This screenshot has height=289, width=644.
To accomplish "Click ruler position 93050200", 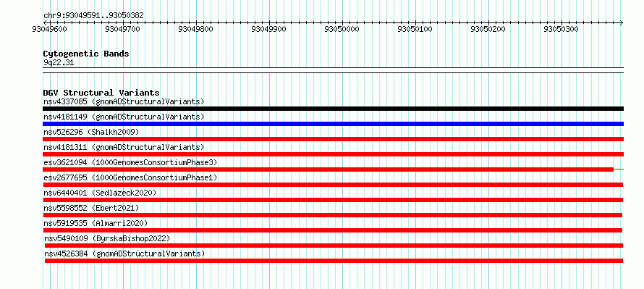I will (x=488, y=29).
